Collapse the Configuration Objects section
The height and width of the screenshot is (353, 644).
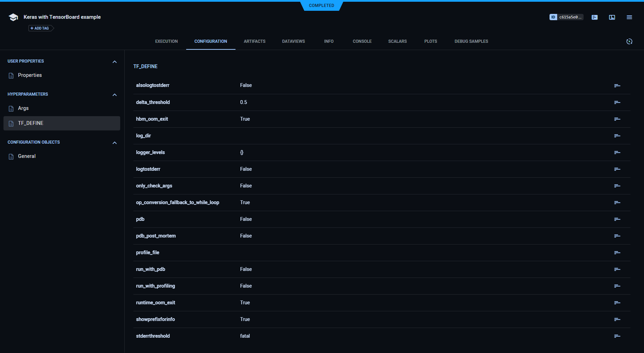[115, 143]
